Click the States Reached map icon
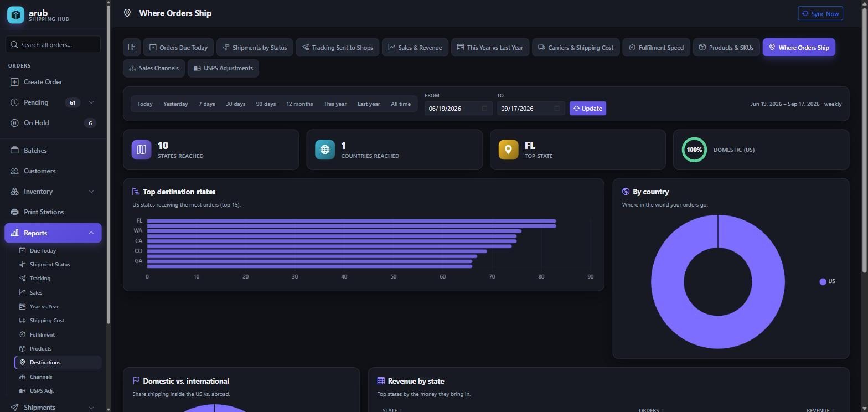This screenshot has width=868, height=412. (x=141, y=150)
